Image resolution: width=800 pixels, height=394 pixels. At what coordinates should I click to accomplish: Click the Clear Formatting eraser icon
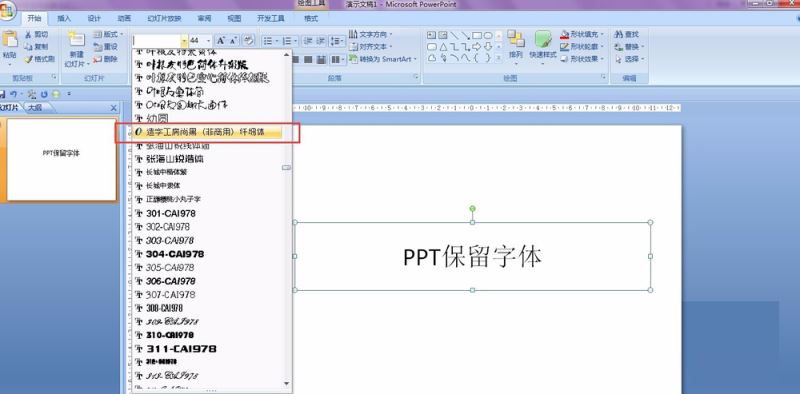click(248, 40)
